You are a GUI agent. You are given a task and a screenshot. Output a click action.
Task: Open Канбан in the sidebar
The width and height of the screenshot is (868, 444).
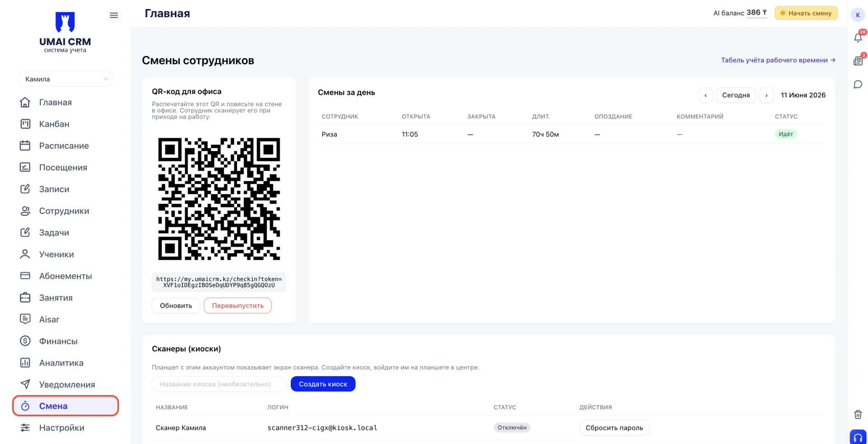pos(54,124)
